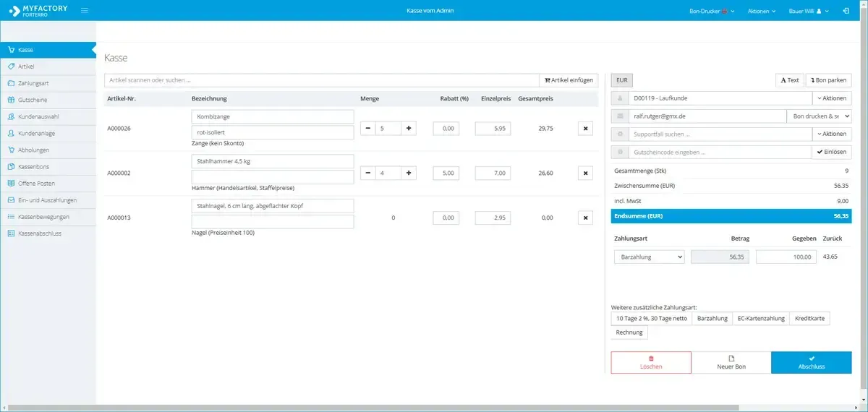868x412 pixels.
Task: Click the MyFactory Forterro logo
Action: tap(38, 10)
